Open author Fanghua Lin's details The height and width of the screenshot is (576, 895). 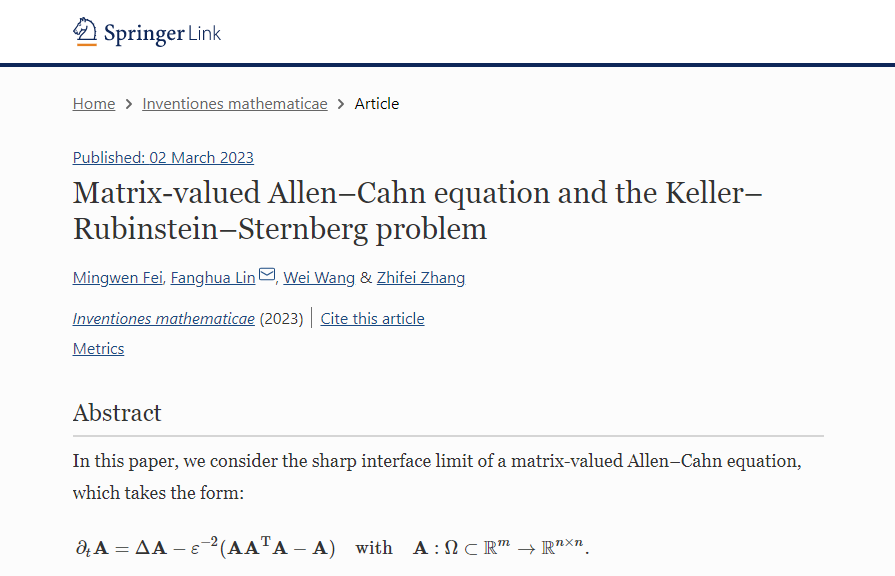point(213,277)
